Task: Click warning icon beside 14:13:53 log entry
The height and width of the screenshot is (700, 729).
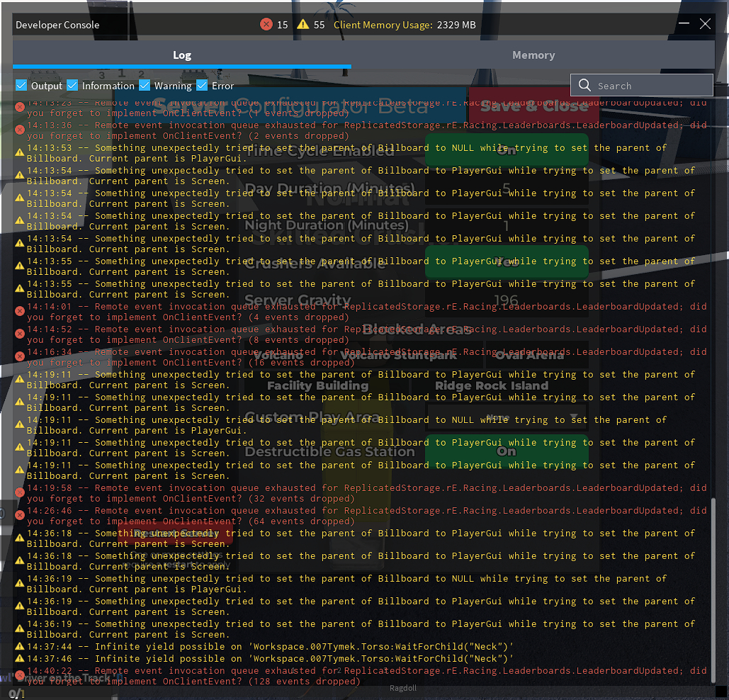Action: pyautogui.click(x=20, y=152)
